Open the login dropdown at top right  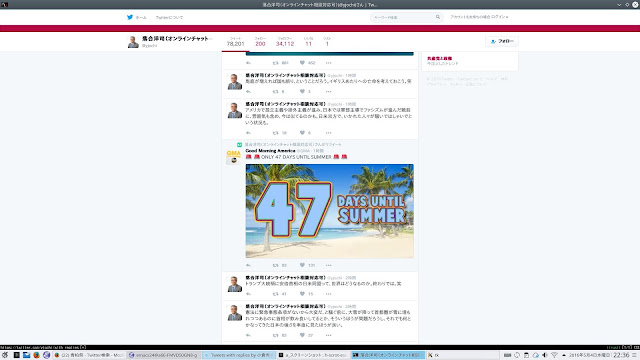(479, 17)
